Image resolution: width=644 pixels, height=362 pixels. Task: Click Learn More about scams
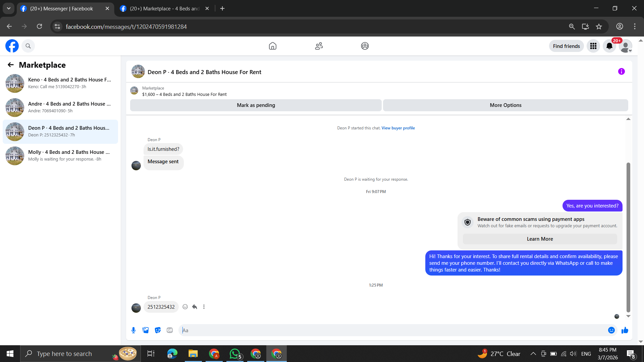[x=540, y=239]
